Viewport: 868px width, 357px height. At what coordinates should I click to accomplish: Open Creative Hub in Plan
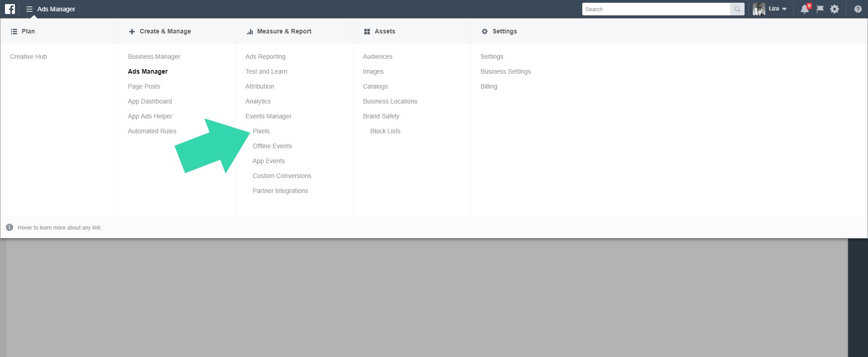(x=28, y=56)
